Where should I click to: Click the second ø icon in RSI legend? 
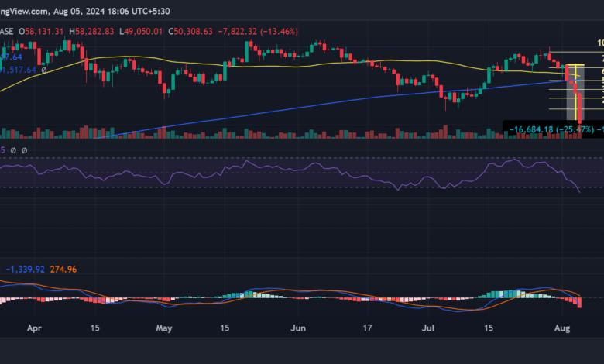pyautogui.click(x=24, y=150)
